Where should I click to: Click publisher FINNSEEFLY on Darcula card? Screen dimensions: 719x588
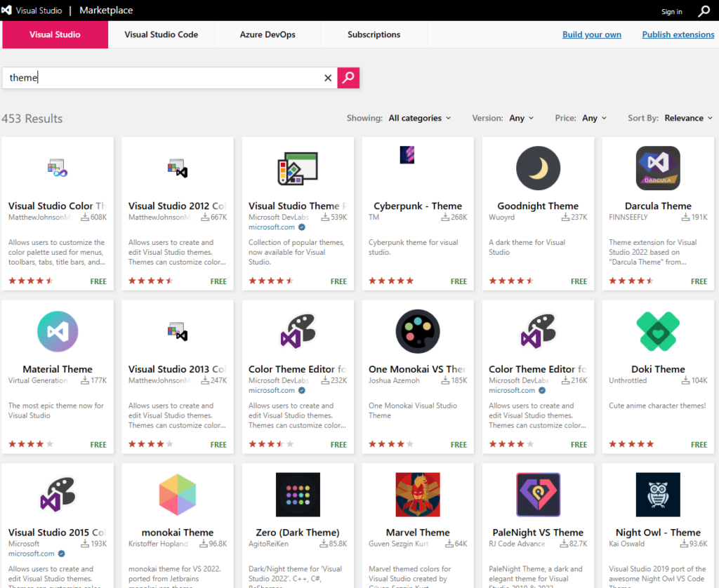[628, 218]
